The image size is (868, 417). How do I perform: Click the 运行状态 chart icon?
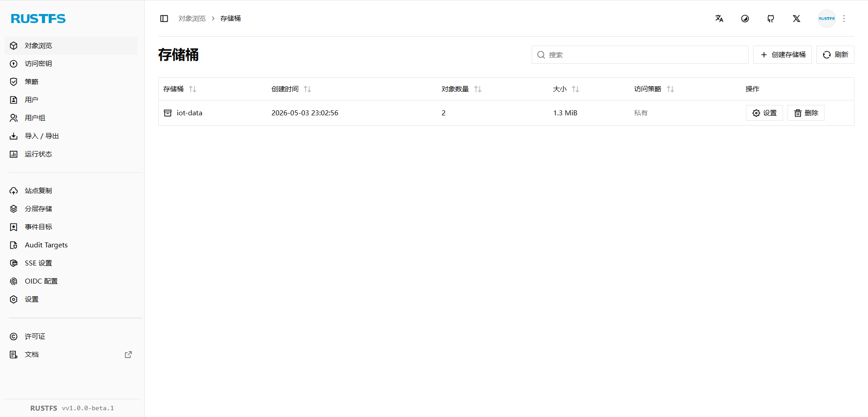(x=14, y=154)
